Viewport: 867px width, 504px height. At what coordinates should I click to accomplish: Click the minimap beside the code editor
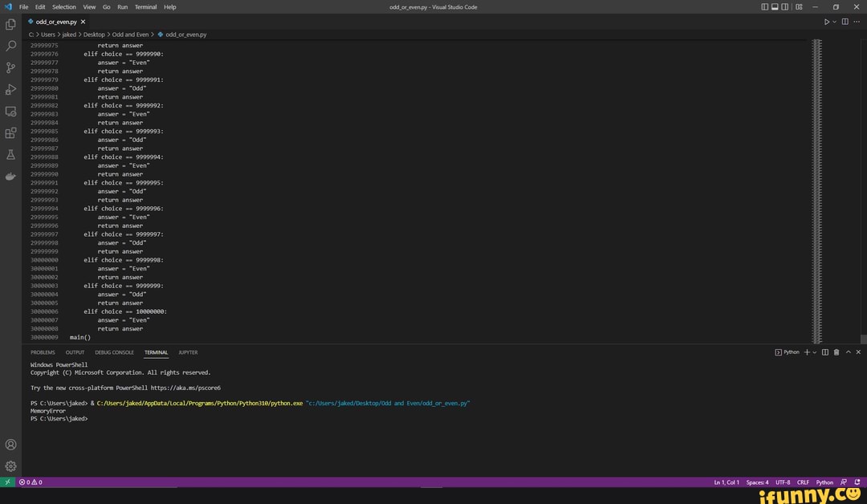tap(817, 161)
